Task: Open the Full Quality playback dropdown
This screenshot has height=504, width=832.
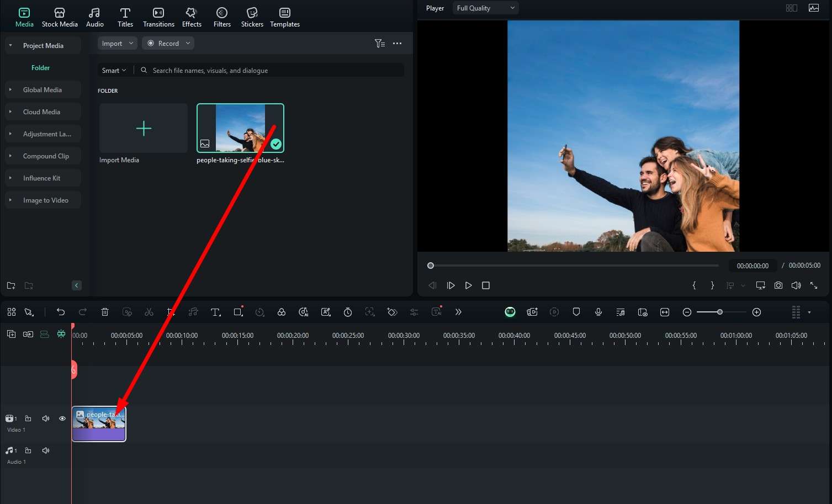Action: [x=486, y=8]
